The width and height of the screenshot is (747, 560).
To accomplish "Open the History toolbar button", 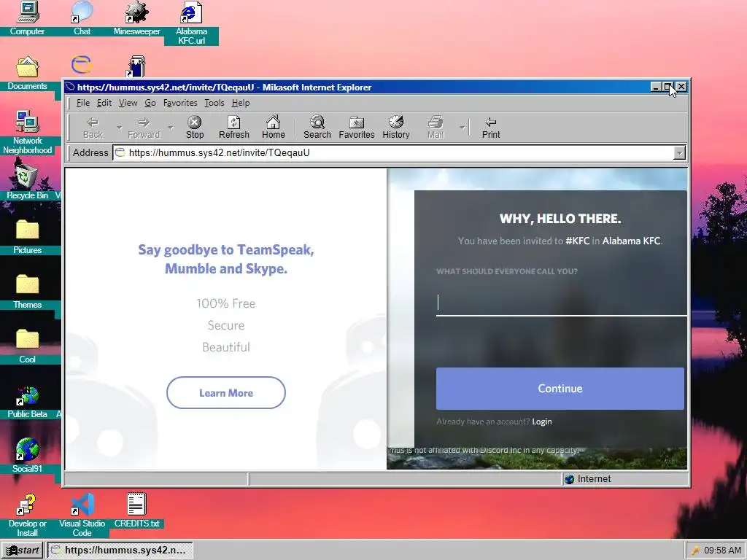I will [x=396, y=128].
